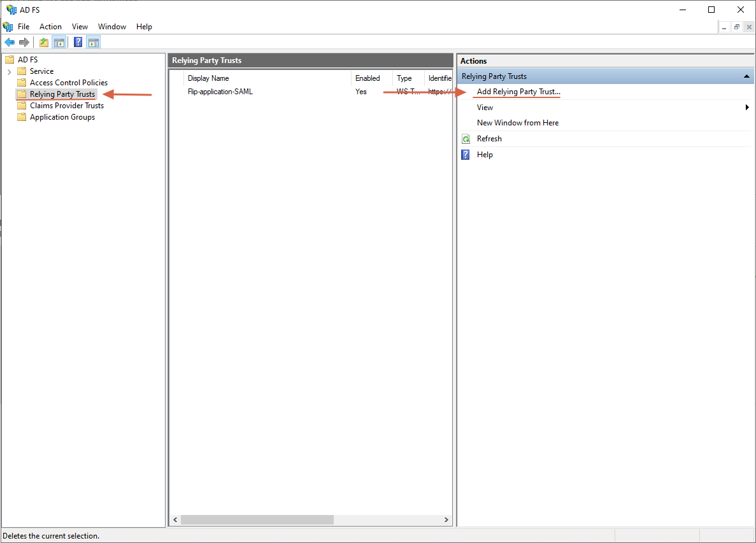
Task: Open the Window menu
Action: (x=112, y=27)
